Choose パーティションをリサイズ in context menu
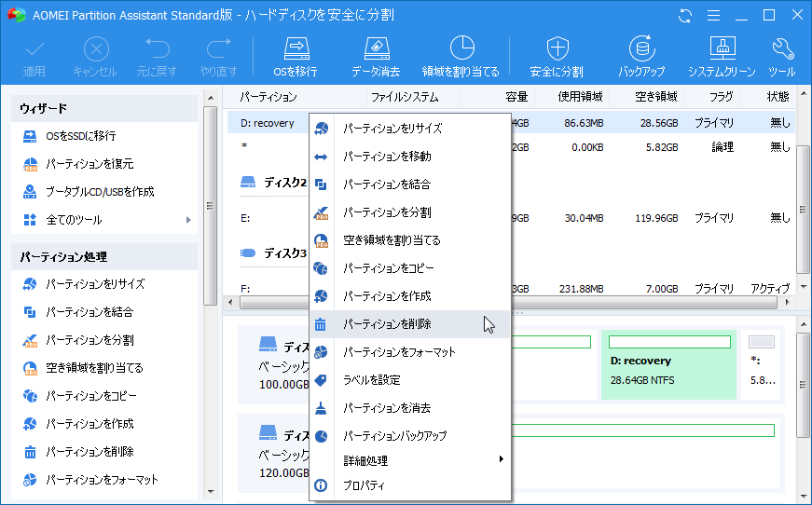 pos(410,129)
